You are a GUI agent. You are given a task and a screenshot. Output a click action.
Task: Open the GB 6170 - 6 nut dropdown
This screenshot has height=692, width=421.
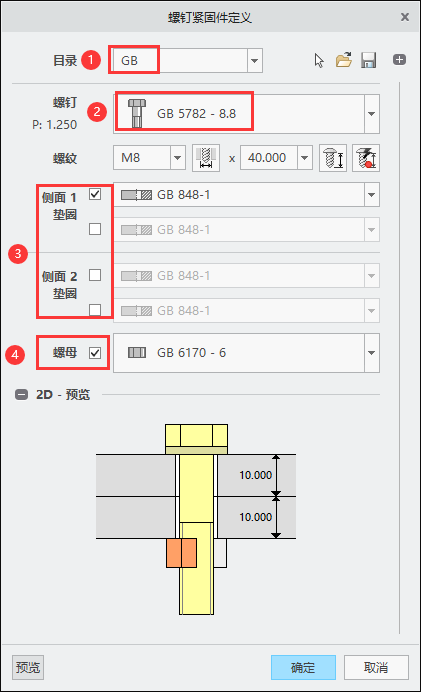[x=372, y=353]
